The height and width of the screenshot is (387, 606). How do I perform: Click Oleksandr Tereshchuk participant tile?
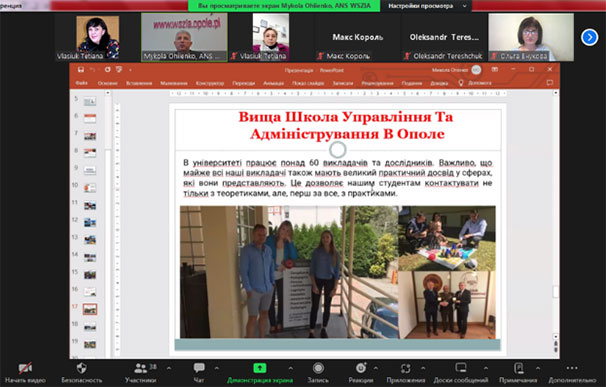click(444, 38)
